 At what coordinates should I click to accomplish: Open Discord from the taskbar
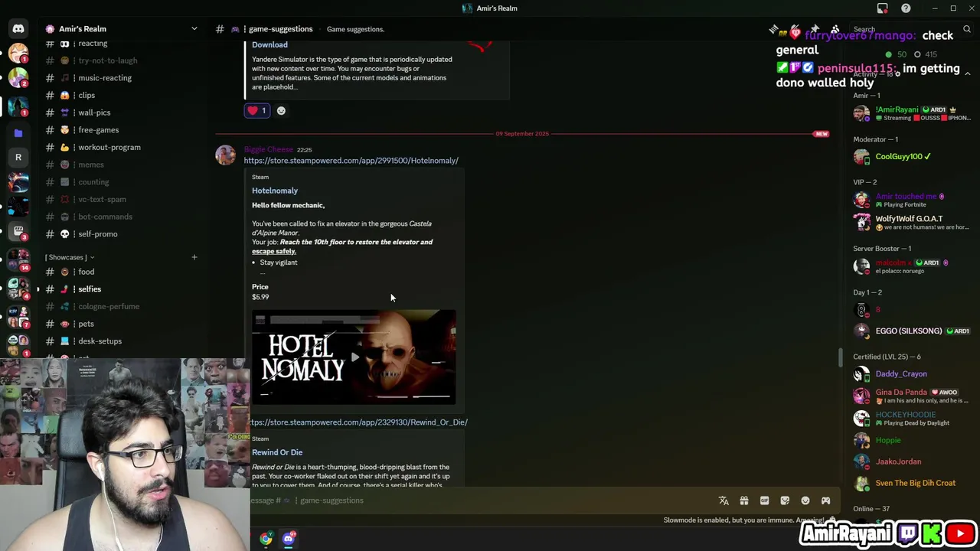pos(289,539)
